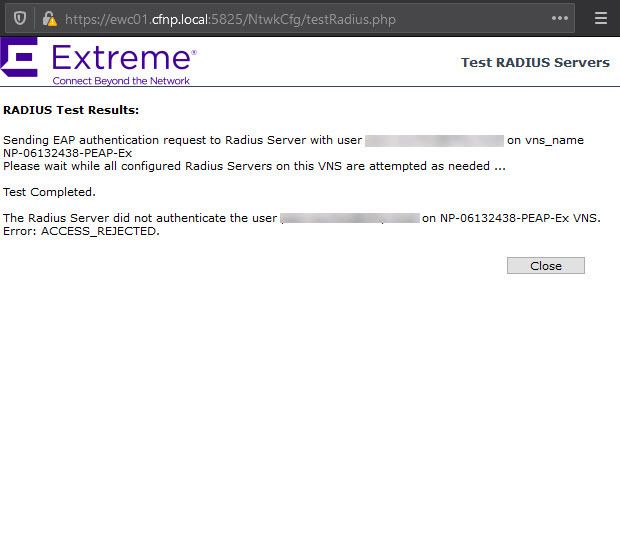
Task: Click the testRadius.php URL address field
Action: click(300, 19)
